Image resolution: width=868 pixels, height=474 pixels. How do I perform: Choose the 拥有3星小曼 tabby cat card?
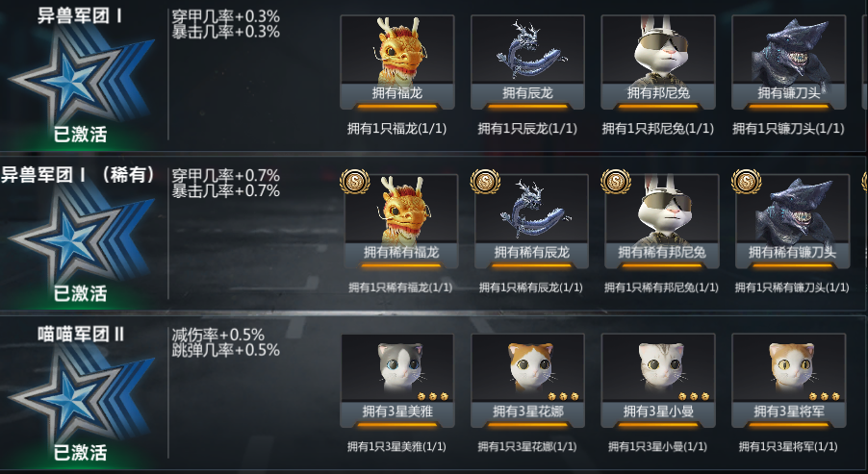click(658, 381)
